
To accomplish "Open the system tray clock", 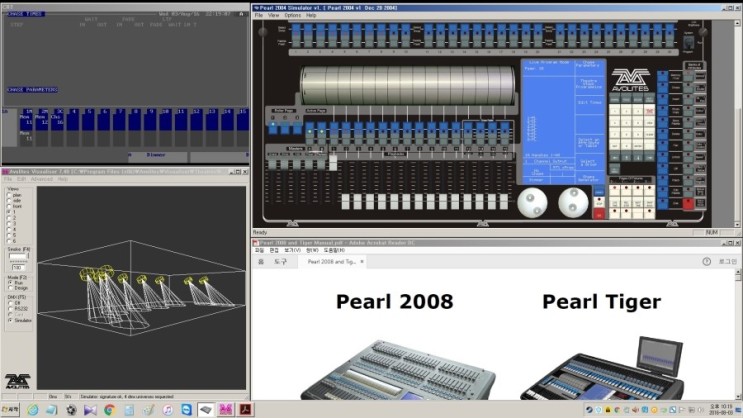I will pos(721,409).
